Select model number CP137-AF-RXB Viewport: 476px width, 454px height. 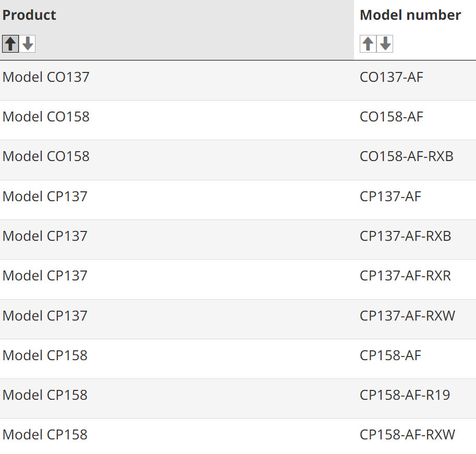pyautogui.click(x=405, y=236)
